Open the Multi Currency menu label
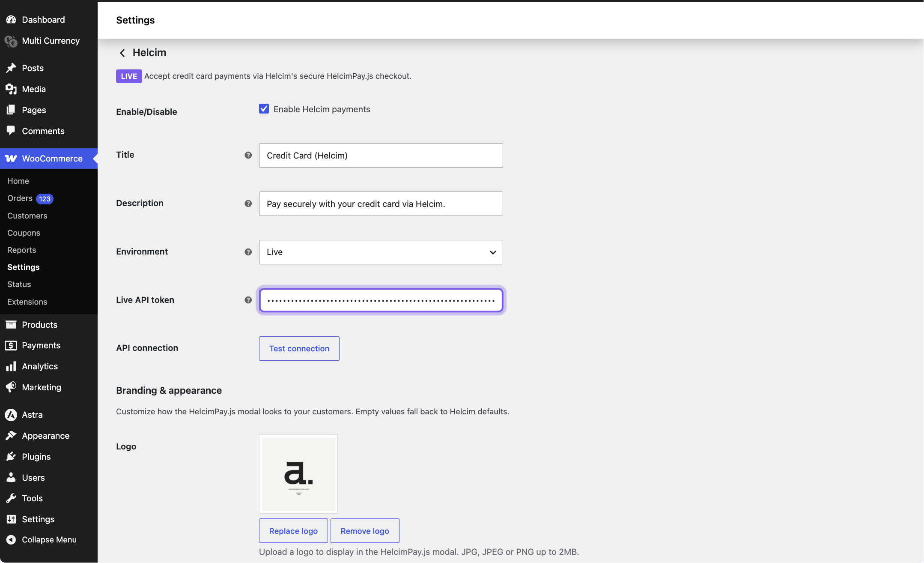This screenshot has height=563, width=924. (x=51, y=41)
